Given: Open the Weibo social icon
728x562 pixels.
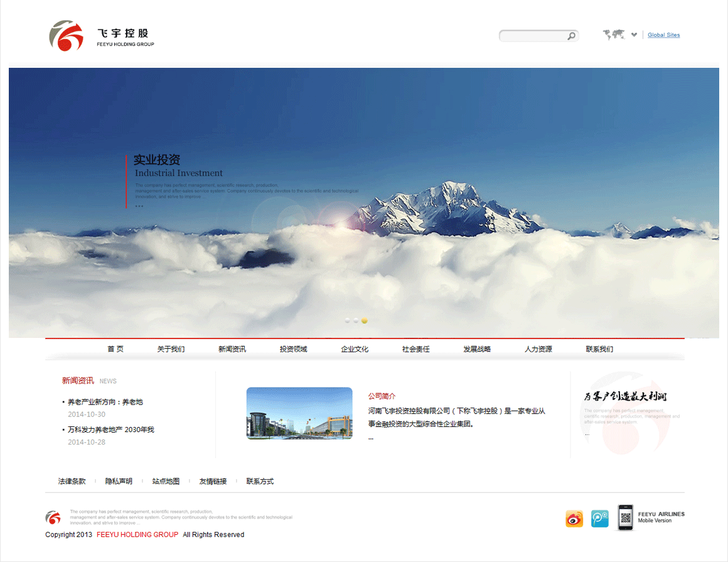Looking at the screenshot, I should coord(574,519).
